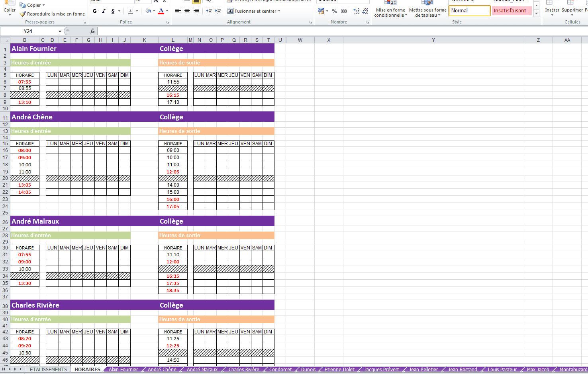
Task: Toggle center text alignment
Action: (x=187, y=11)
